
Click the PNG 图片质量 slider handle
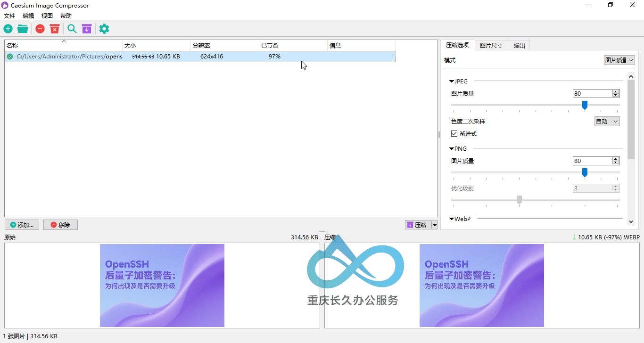point(585,172)
